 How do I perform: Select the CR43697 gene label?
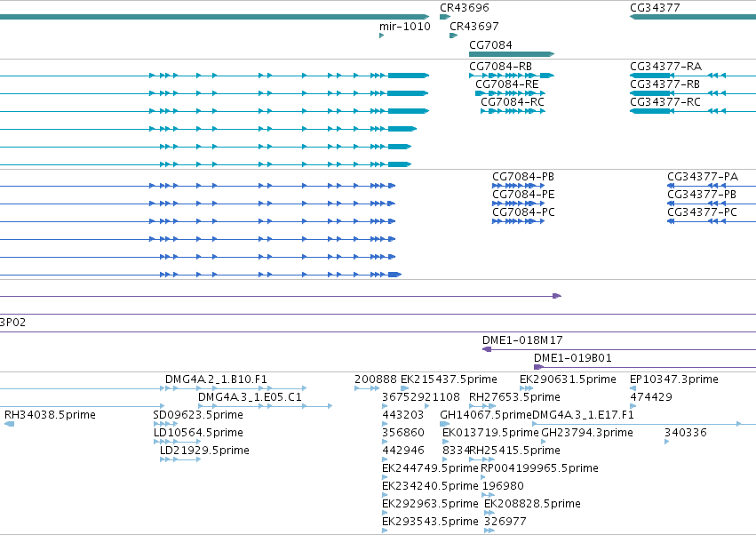click(474, 27)
